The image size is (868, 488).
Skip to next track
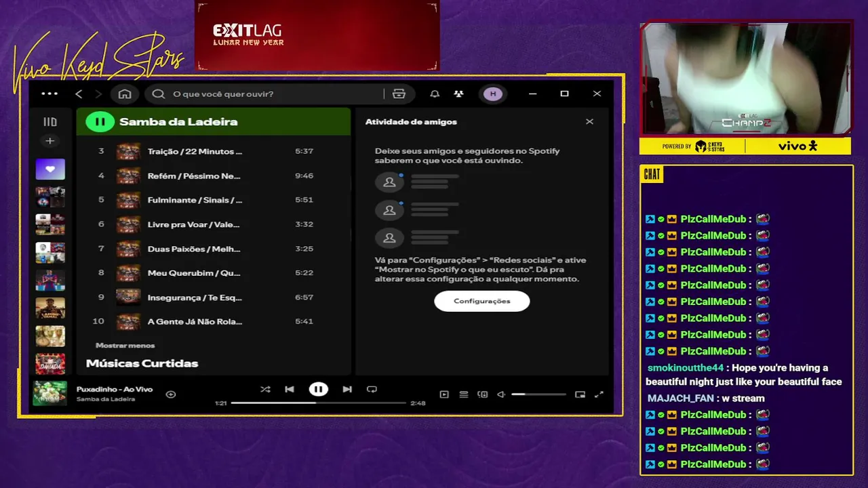pyautogui.click(x=347, y=389)
